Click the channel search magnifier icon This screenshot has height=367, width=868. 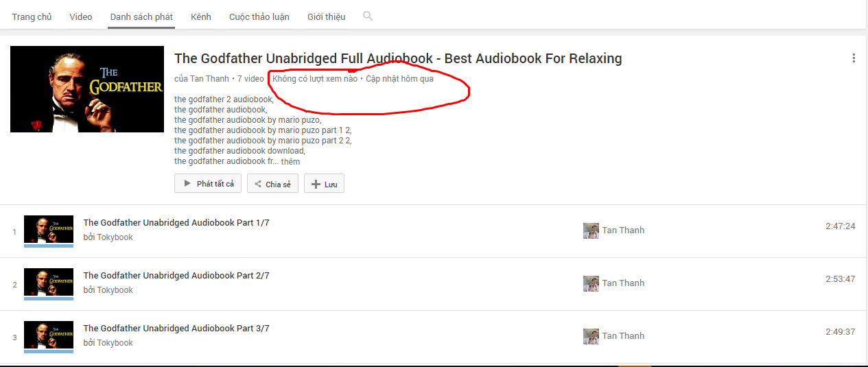pyautogui.click(x=368, y=16)
